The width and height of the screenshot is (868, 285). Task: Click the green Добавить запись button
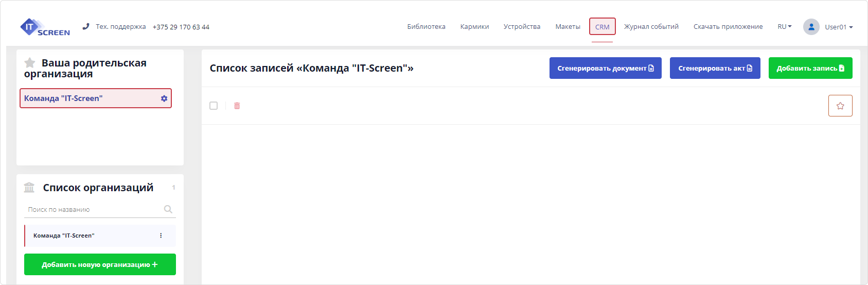tap(810, 68)
